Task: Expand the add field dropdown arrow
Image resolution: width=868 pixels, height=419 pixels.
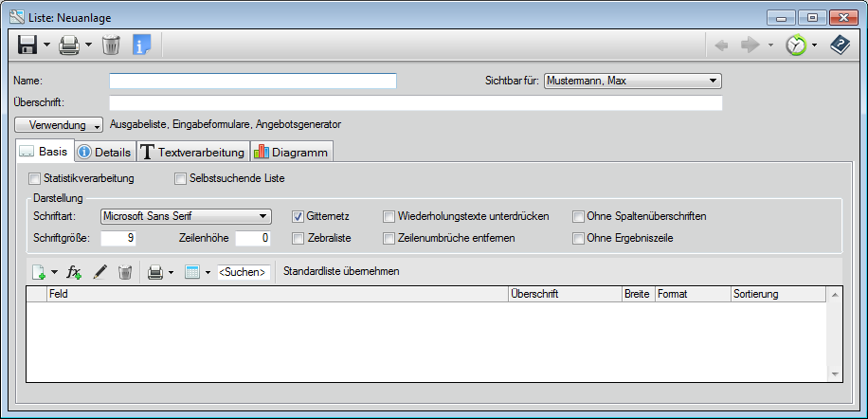Action: pos(54,272)
